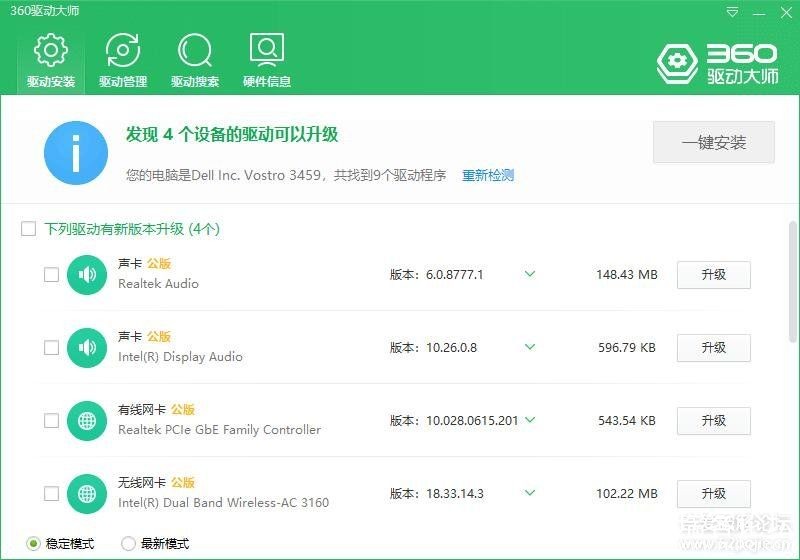
Task: Click the 公版 tag beside 有线网卡
Action: coord(183,410)
